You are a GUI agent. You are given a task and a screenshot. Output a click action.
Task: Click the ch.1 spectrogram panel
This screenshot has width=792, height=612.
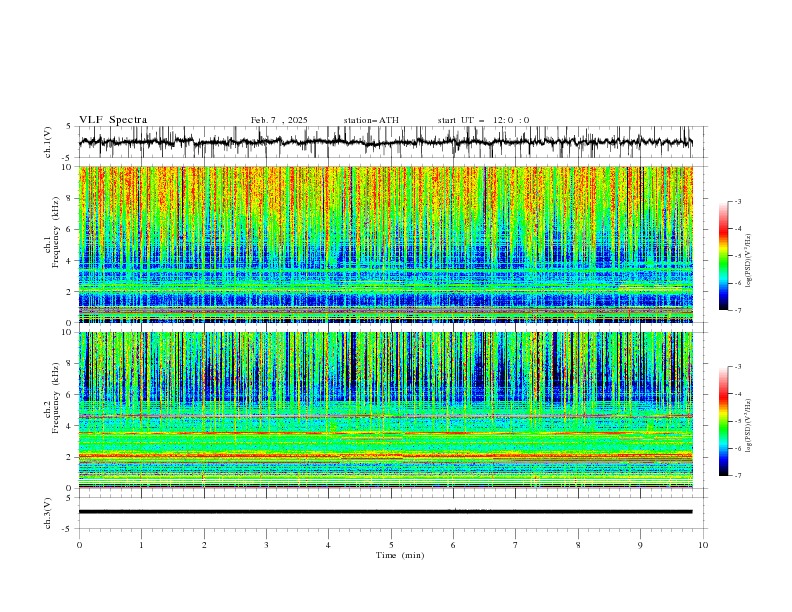(x=385, y=244)
